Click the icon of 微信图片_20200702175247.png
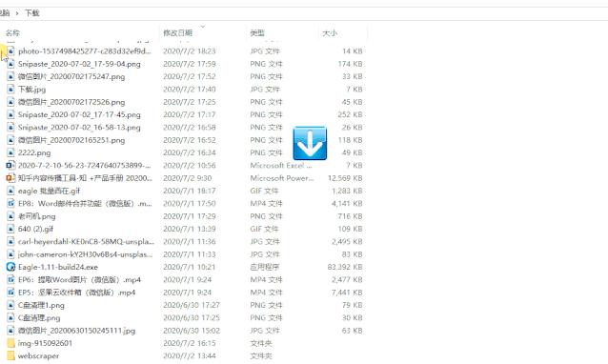 tap(10, 76)
